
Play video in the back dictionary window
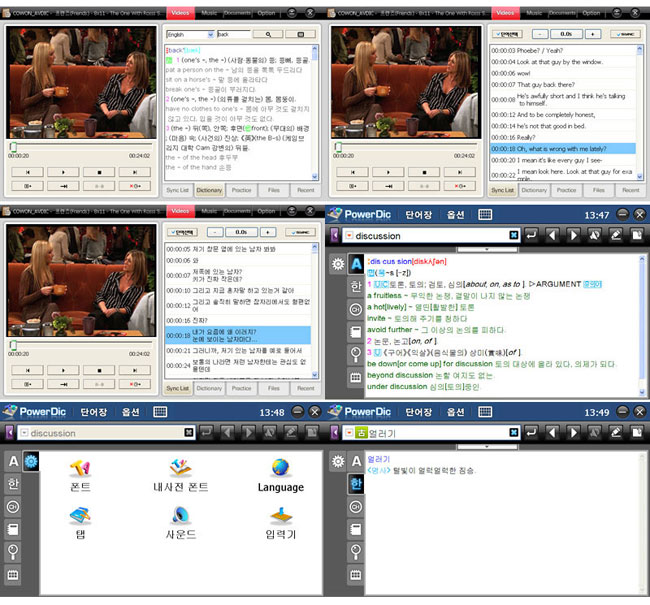63,172
